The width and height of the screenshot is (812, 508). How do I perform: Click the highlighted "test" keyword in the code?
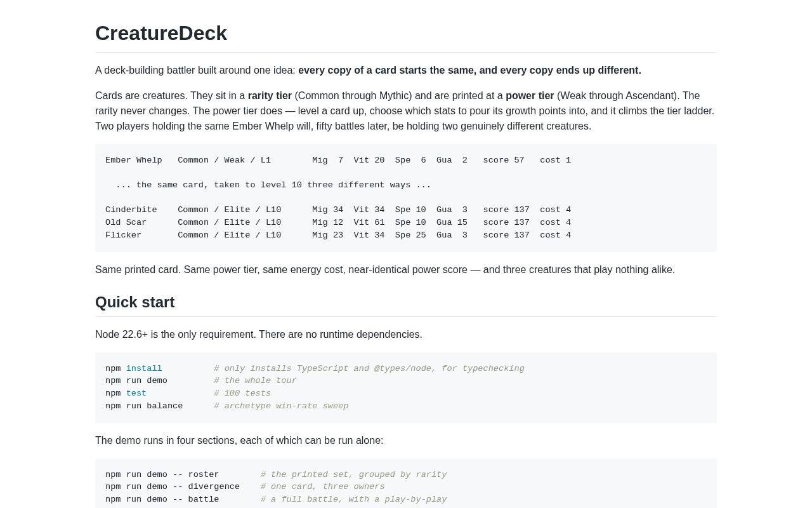pos(136,394)
